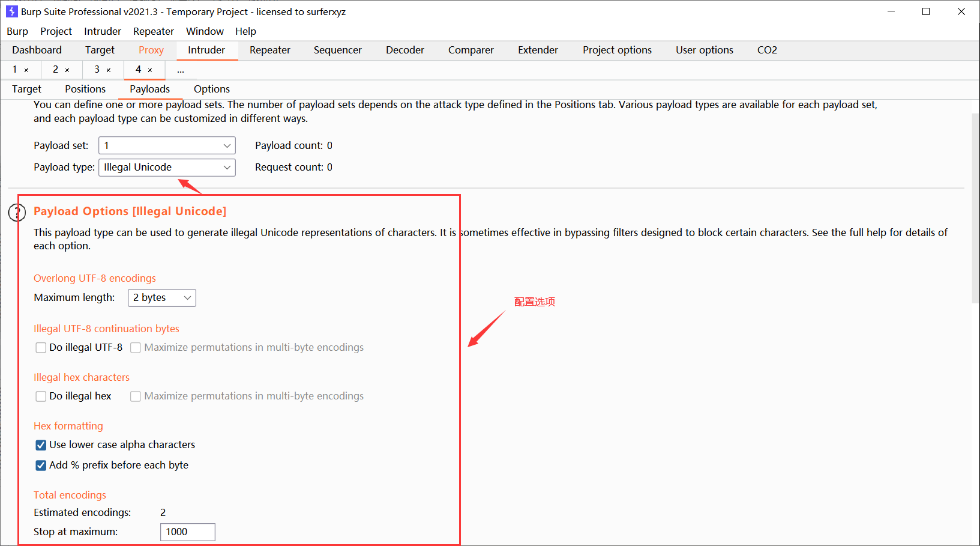
Task: Switch to User options tab
Action: [705, 50]
